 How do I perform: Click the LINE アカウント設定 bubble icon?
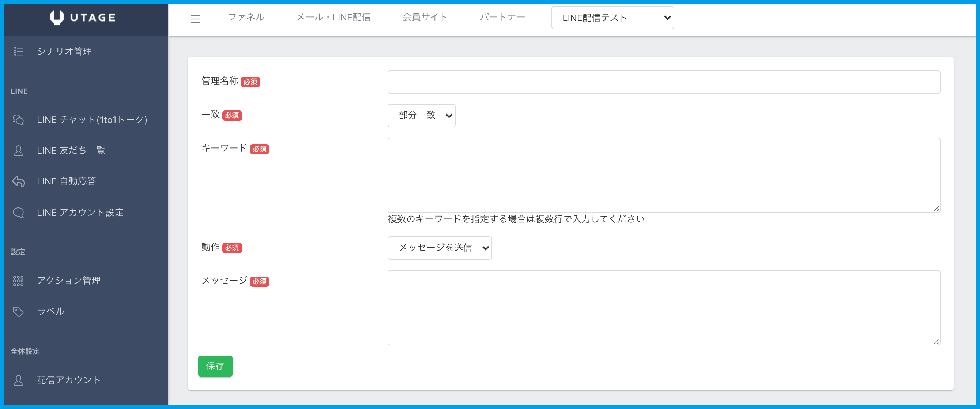(18, 213)
